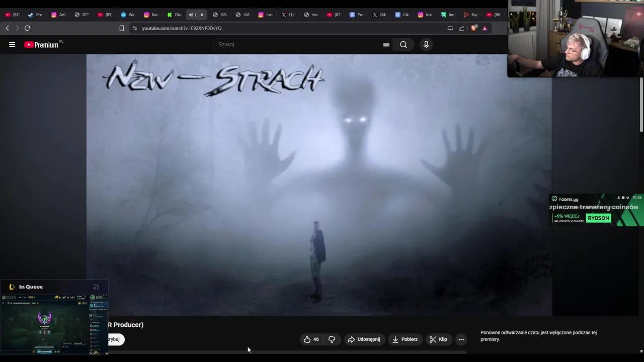
Task: Switch to the 'Pro' tab
Action: click(356, 15)
